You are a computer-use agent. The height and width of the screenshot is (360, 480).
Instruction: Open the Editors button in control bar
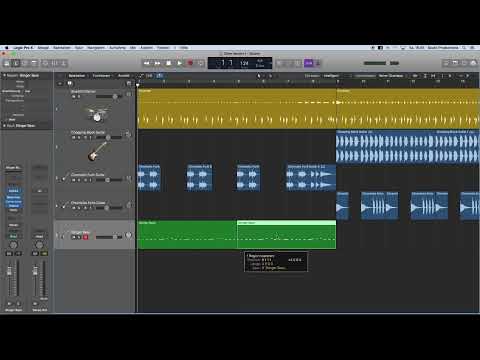64,63
